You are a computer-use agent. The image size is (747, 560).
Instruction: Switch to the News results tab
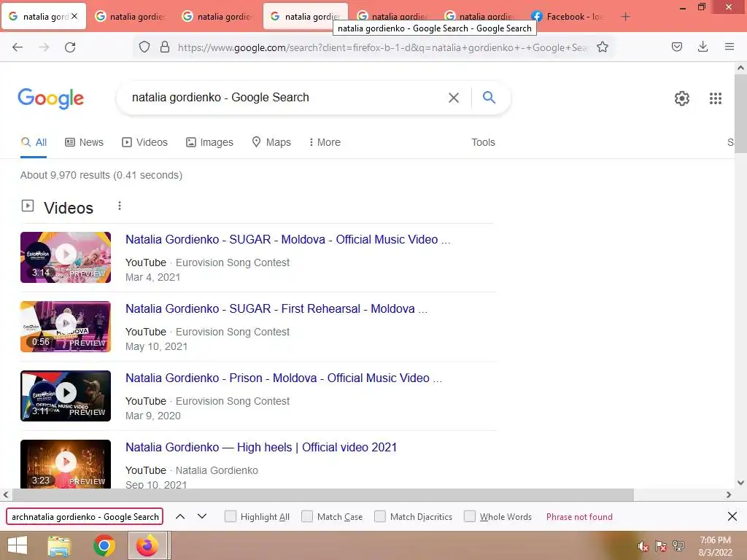coord(85,142)
